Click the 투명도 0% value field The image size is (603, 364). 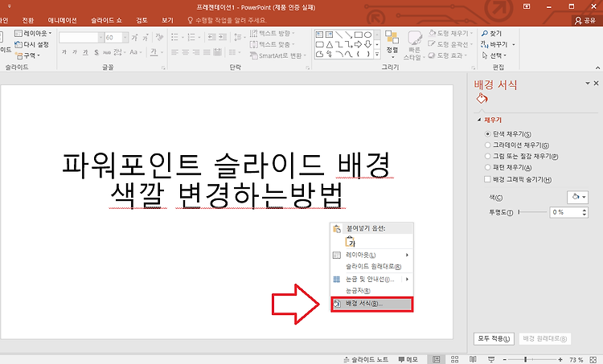point(566,212)
